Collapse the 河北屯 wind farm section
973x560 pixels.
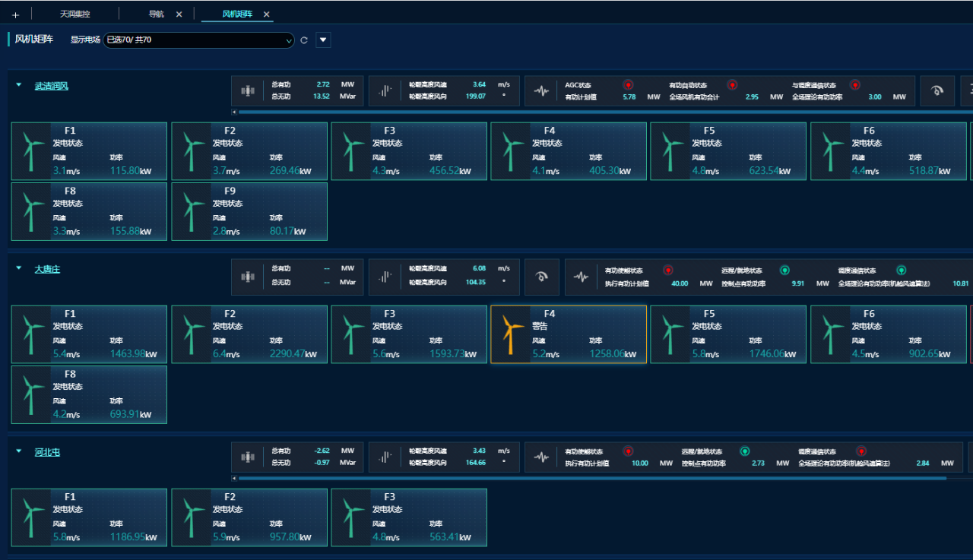tap(19, 451)
